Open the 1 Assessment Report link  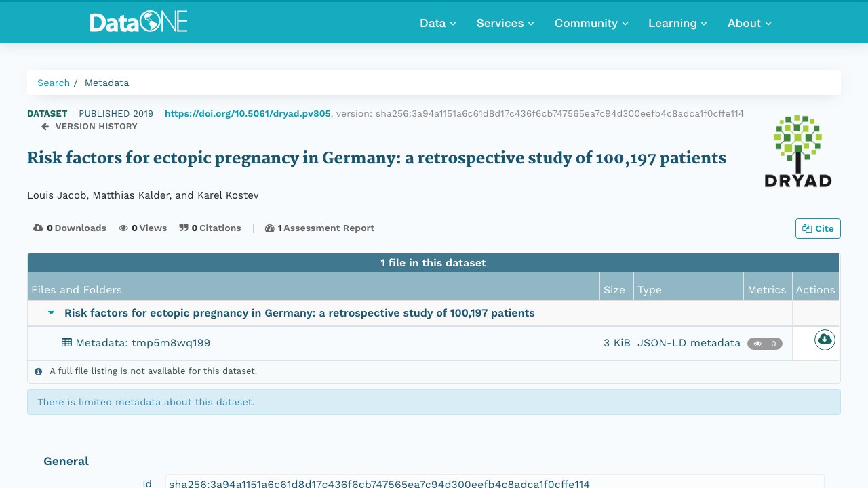pos(319,228)
